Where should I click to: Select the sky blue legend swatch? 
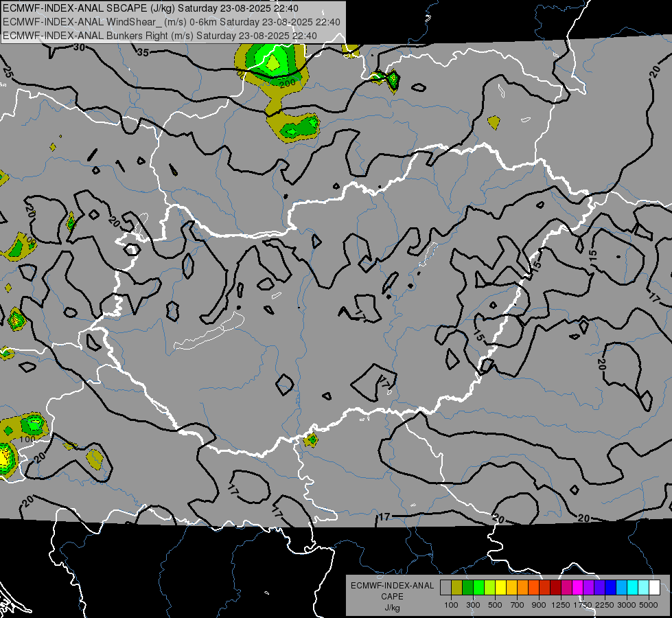click(621, 588)
